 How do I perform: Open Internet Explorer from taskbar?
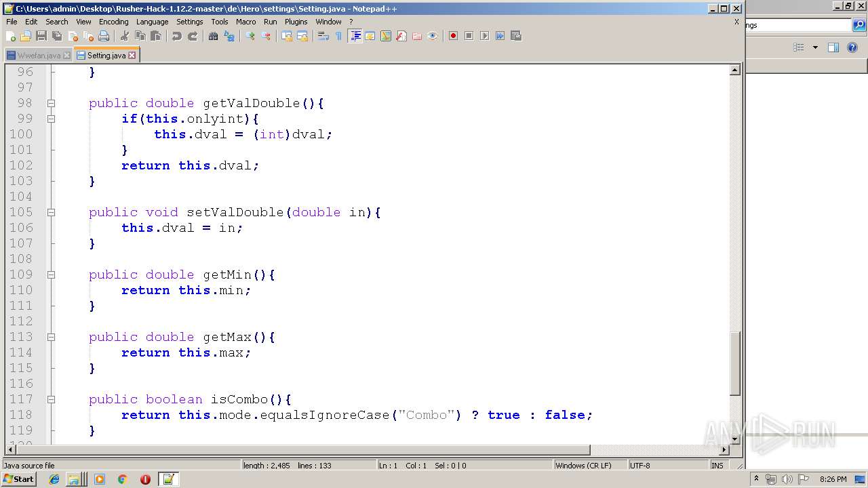click(x=54, y=479)
